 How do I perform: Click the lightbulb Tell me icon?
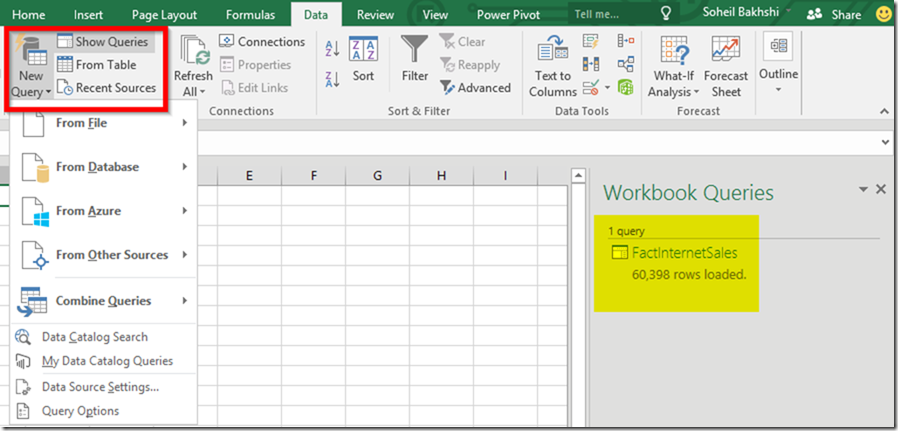(x=665, y=14)
